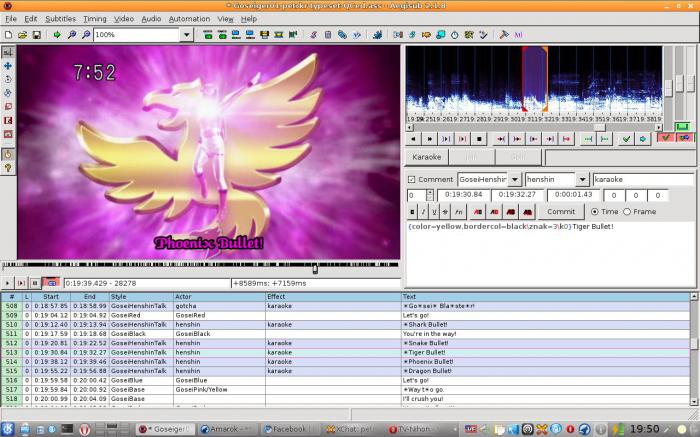This screenshot has height=437, width=700.
Task: Toggle auto-commit red checkmark button
Action: pos(666,138)
